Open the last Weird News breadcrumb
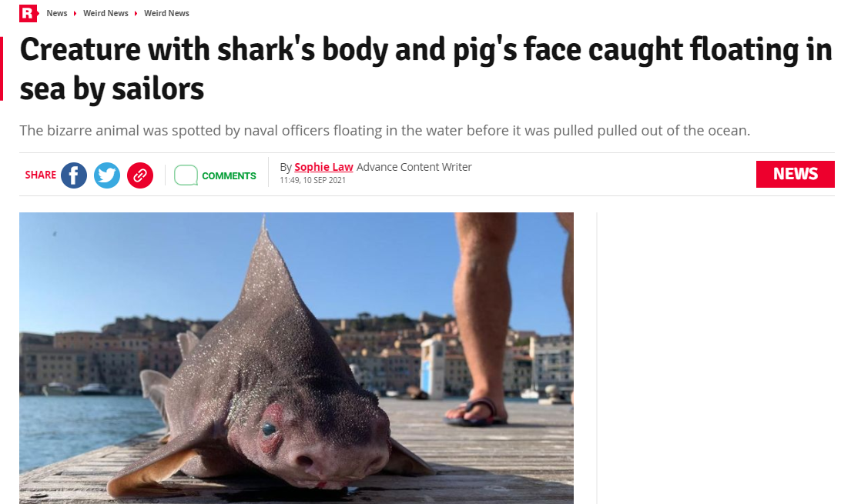 (166, 13)
